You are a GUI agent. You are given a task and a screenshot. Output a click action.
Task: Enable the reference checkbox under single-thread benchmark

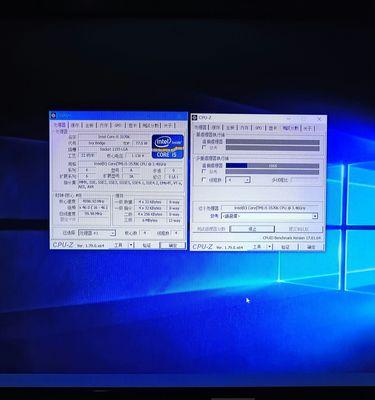(x=204, y=147)
